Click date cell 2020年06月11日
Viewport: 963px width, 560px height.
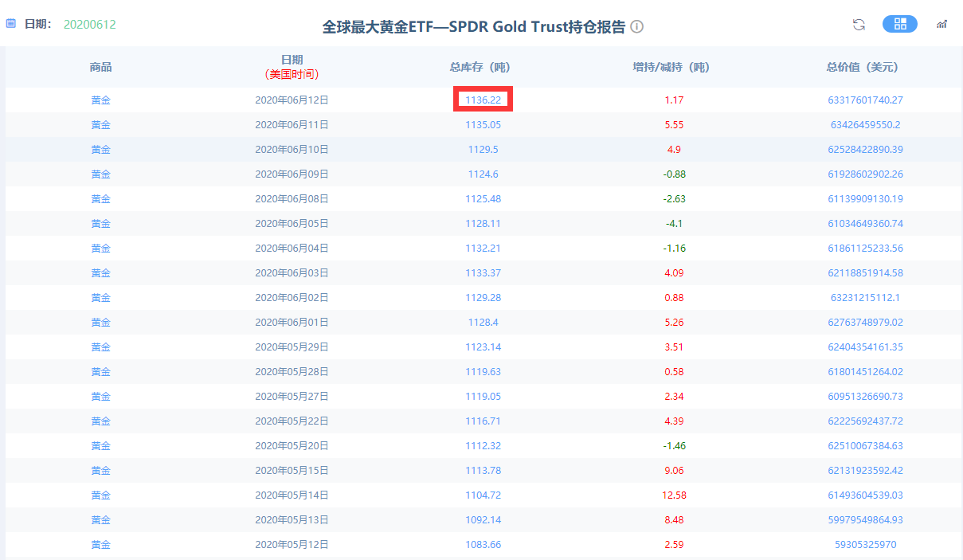pos(292,125)
